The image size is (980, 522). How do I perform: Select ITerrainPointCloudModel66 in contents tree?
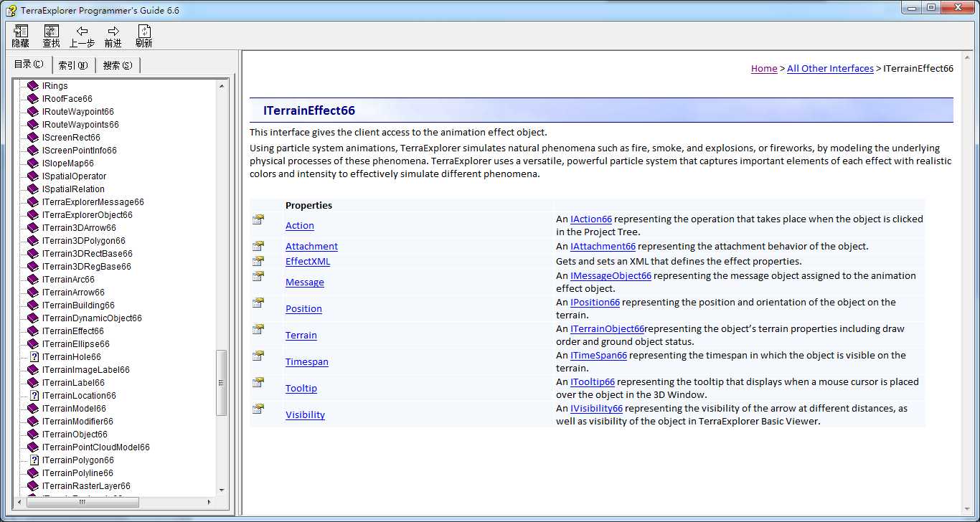tap(95, 447)
